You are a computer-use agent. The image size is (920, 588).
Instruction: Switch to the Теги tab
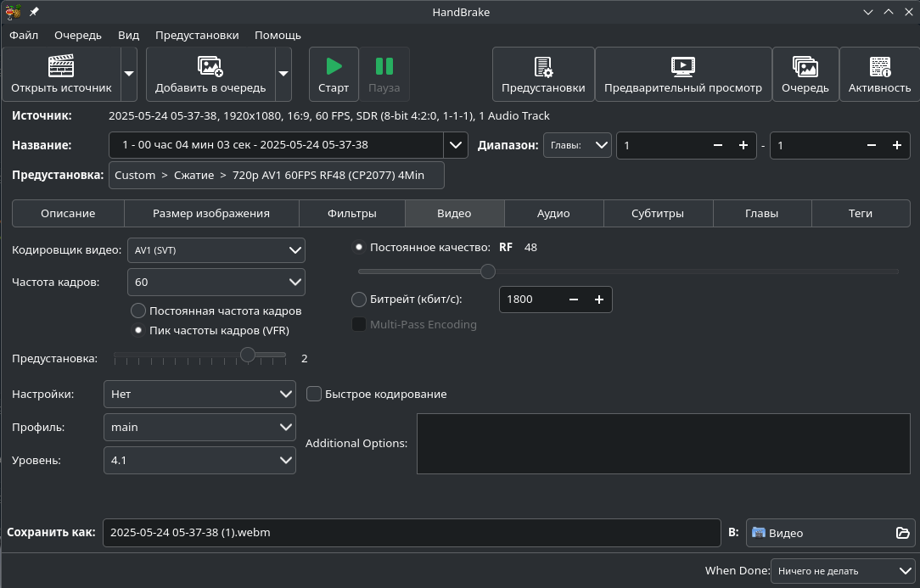(x=860, y=213)
